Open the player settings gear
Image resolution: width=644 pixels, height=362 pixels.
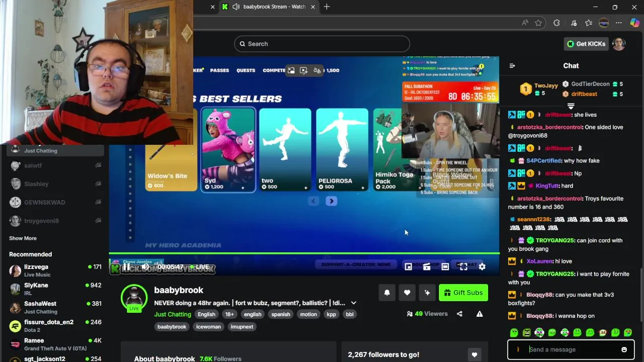pos(482,267)
